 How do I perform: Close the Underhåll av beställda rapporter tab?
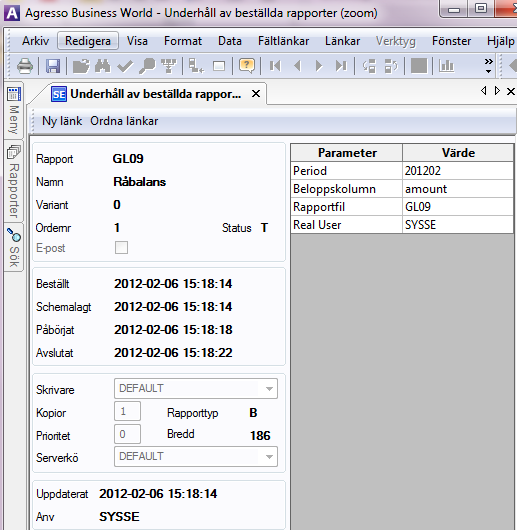256,94
